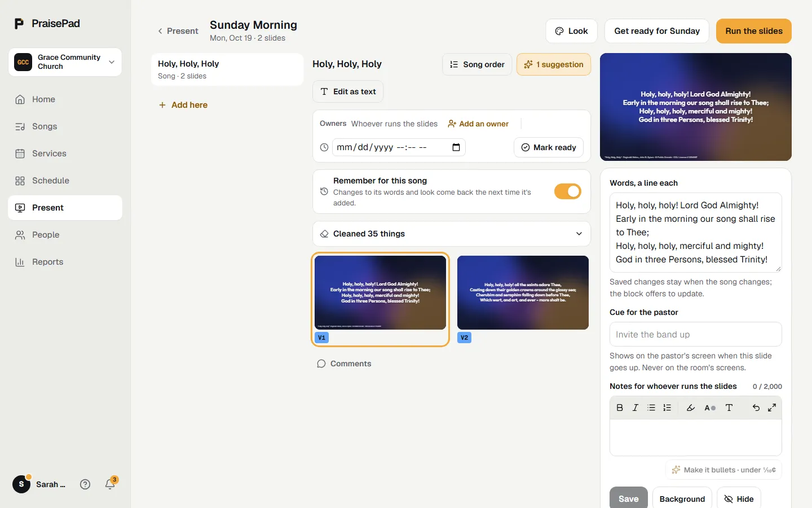Screen dimensions: 812x508
Task: View Reports in the sidebar
Action: point(65,262)
